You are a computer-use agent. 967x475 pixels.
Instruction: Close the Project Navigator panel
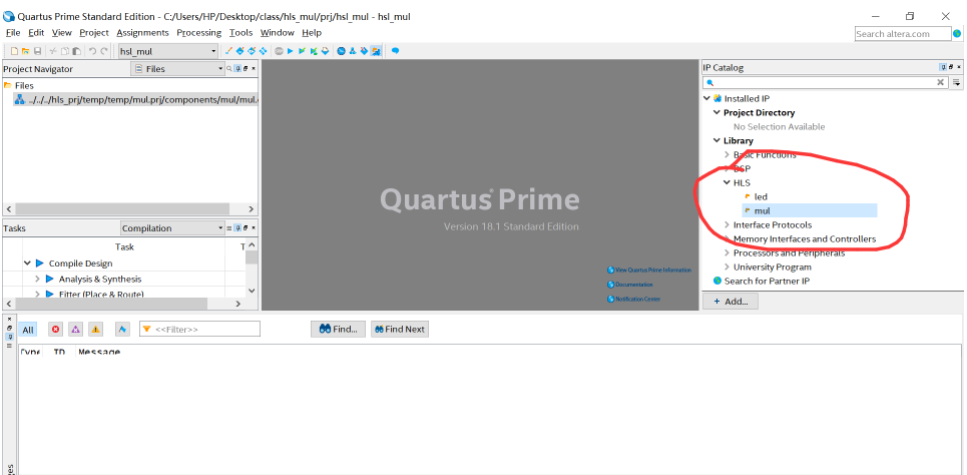pos(253,69)
